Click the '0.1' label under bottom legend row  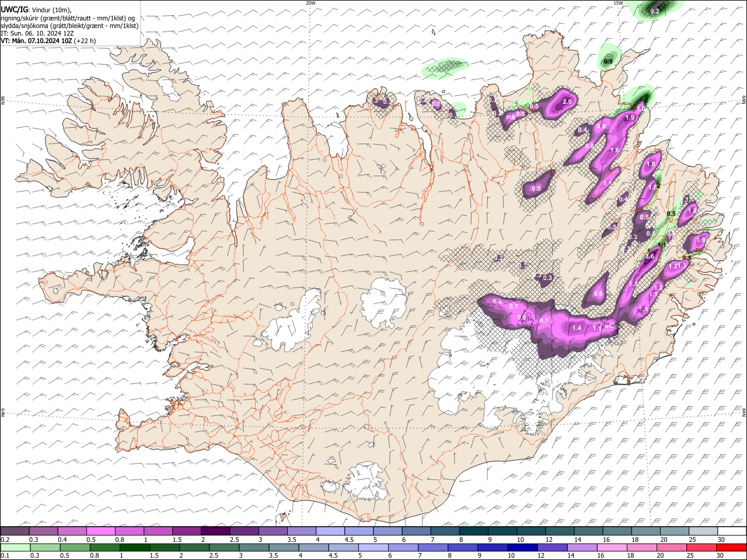pyautogui.click(x=5, y=556)
